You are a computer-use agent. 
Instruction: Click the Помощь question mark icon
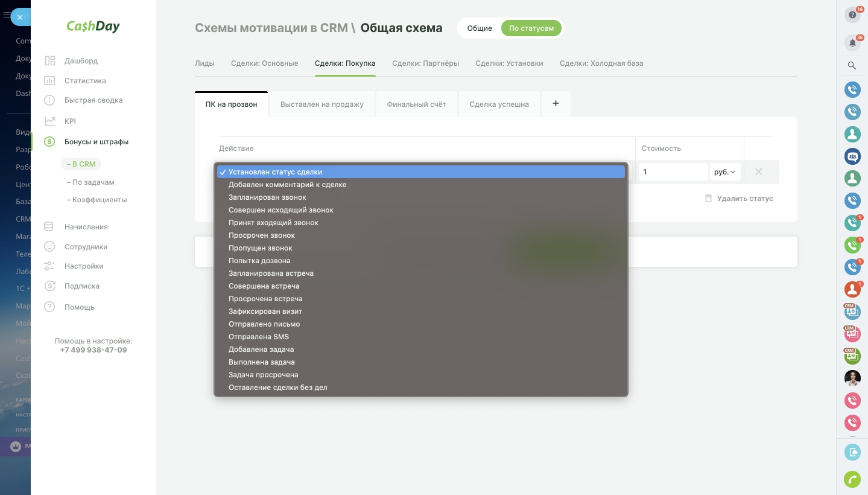[50, 307]
